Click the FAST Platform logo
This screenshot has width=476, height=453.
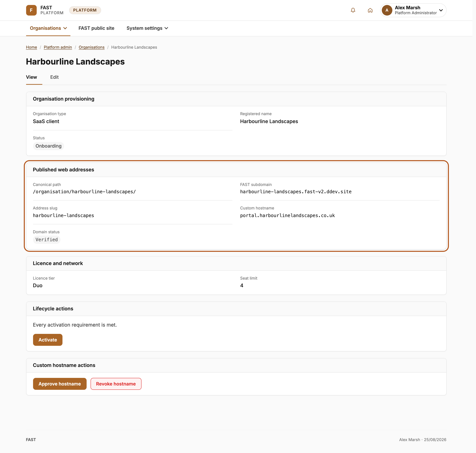click(45, 10)
